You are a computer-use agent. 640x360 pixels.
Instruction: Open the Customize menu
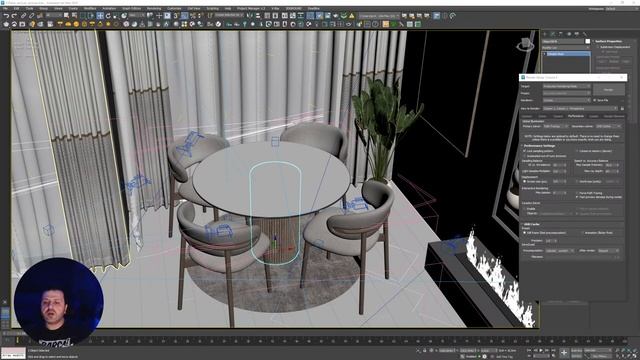coord(174,8)
